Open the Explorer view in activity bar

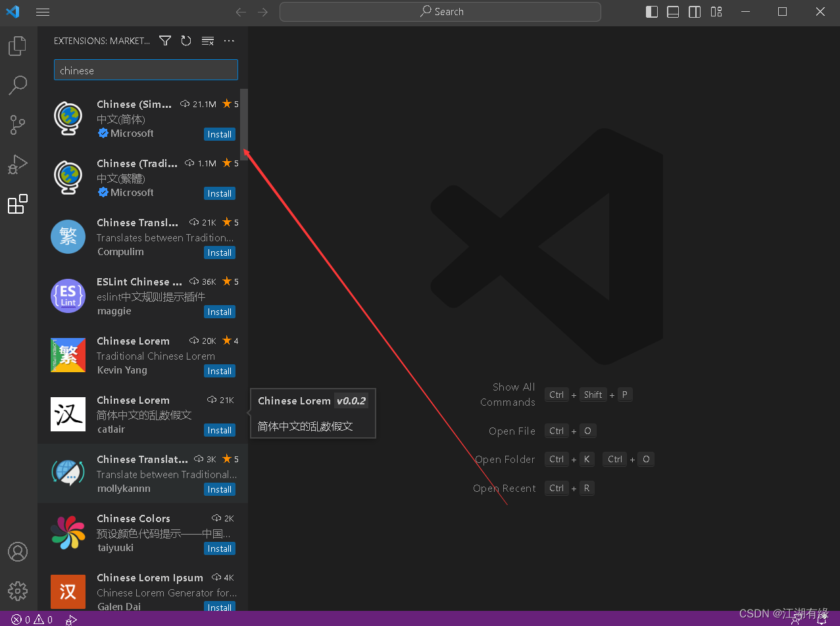pos(18,46)
